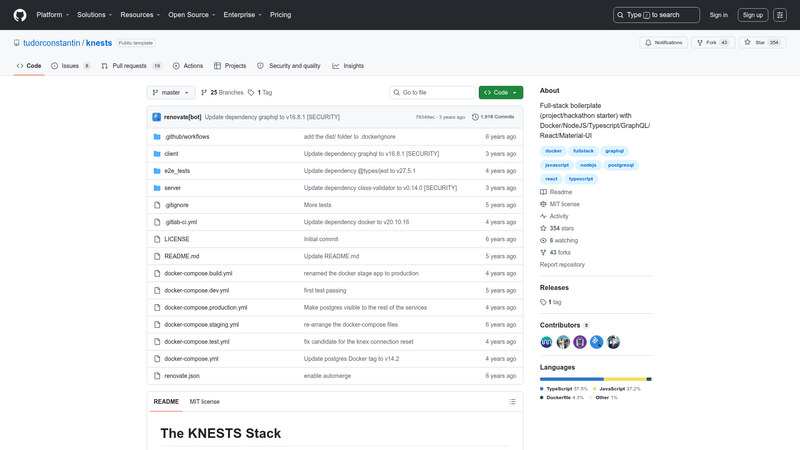
Task: Expand the Enterprise menu
Action: pyautogui.click(x=242, y=15)
